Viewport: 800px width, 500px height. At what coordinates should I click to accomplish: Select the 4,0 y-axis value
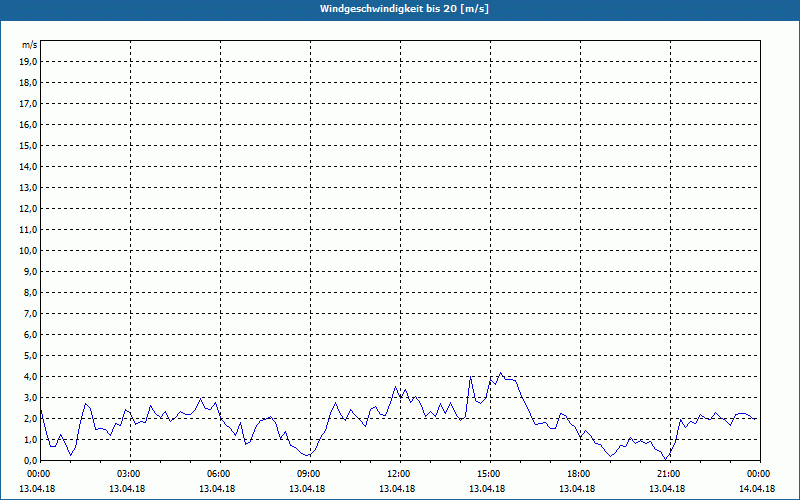tap(30, 377)
